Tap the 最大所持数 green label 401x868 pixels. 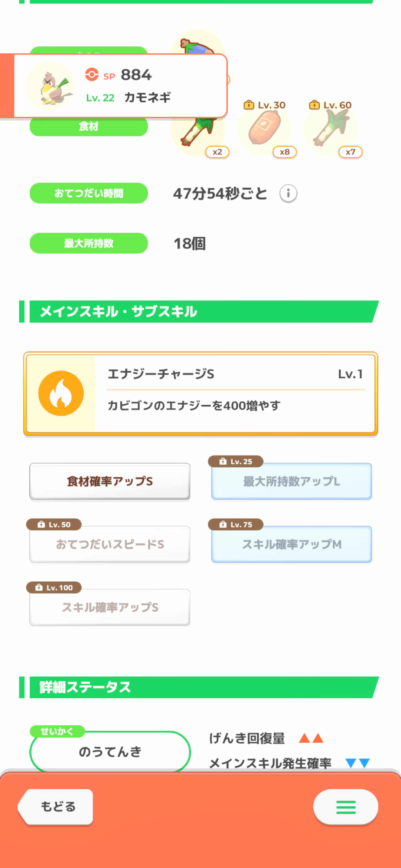(x=89, y=243)
